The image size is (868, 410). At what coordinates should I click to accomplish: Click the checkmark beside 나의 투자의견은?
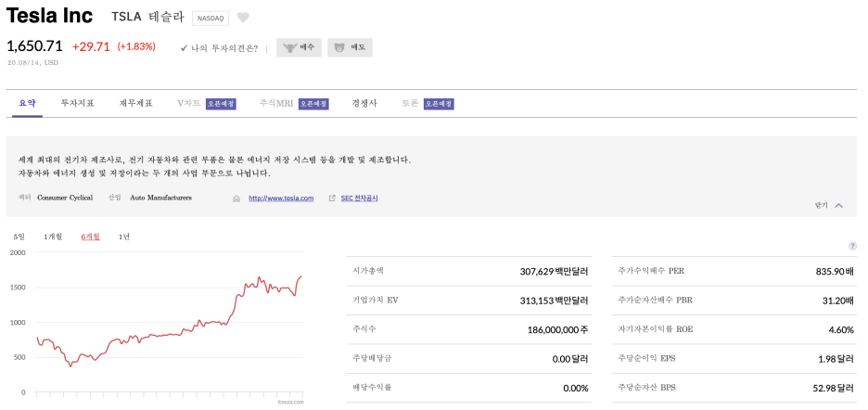[x=184, y=48]
